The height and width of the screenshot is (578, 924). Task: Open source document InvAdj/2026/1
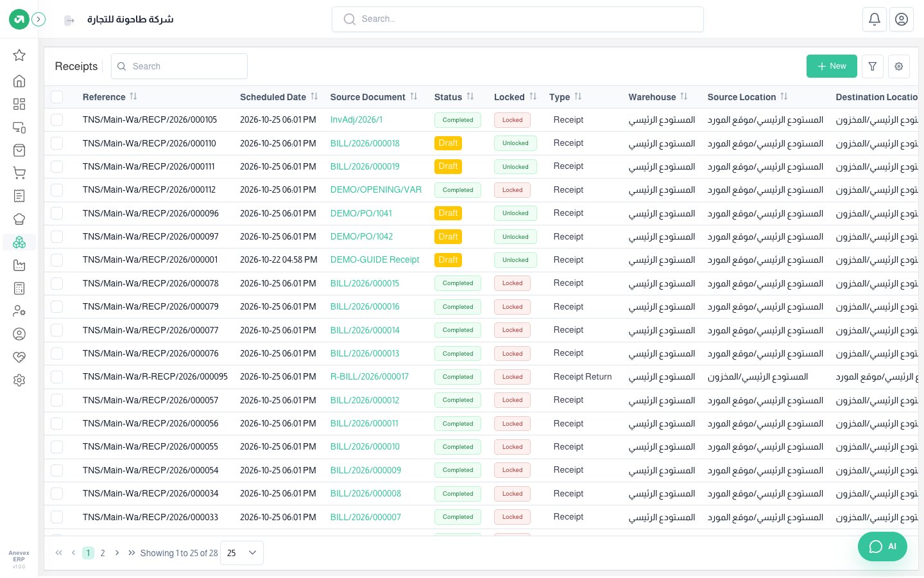(356, 119)
